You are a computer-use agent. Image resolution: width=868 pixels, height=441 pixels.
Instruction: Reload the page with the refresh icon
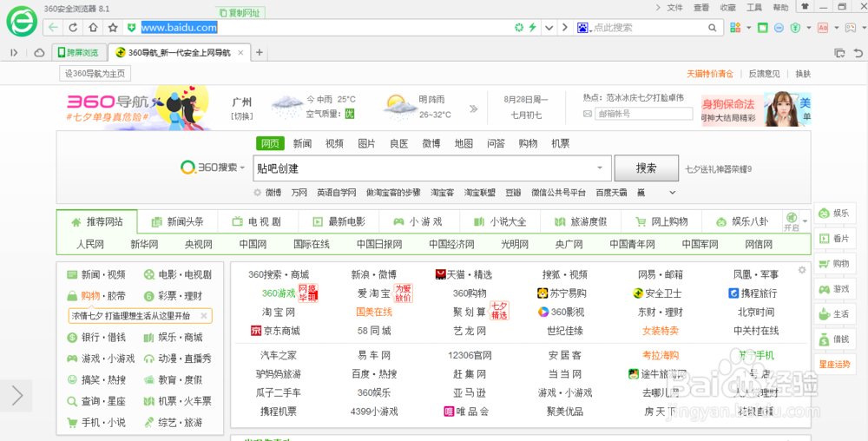[73, 27]
